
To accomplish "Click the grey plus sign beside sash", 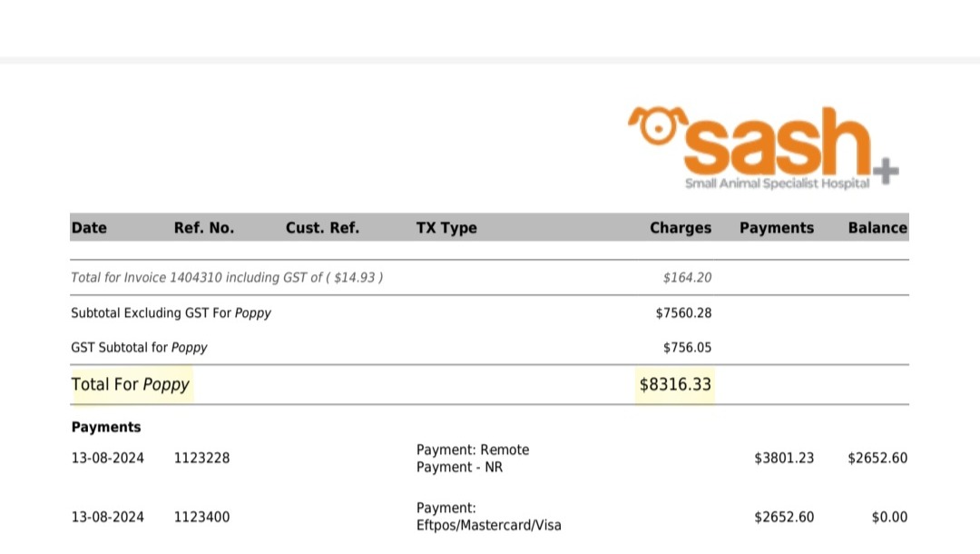I will [x=886, y=171].
